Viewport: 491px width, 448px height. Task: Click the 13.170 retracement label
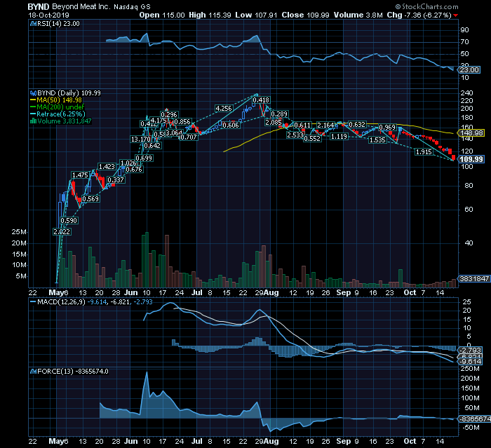[x=140, y=139]
